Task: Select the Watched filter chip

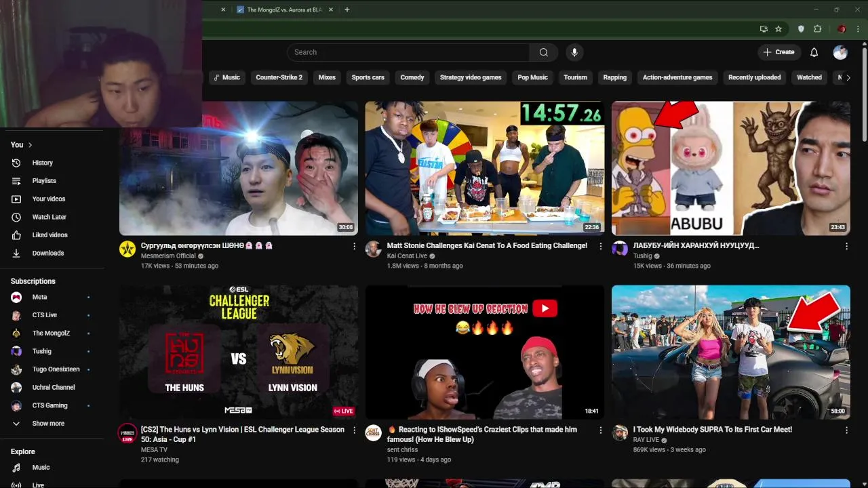Action: [x=809, y=77]
